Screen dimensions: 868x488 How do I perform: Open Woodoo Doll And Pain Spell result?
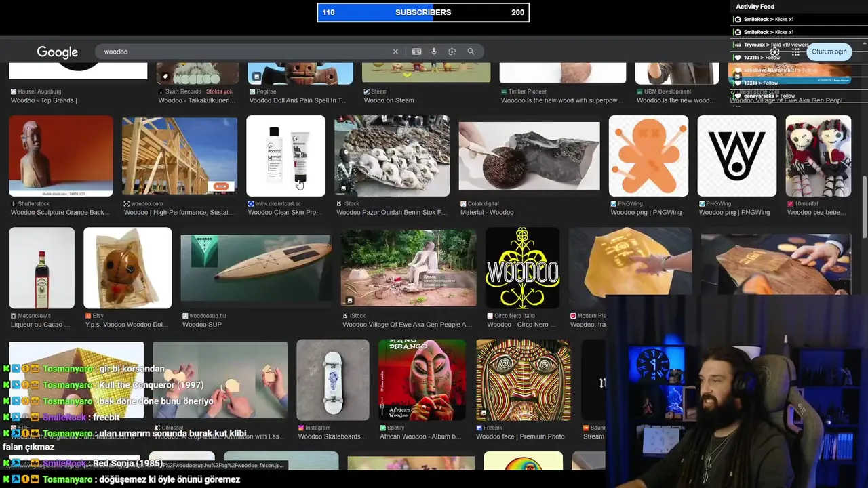[298, 100]
